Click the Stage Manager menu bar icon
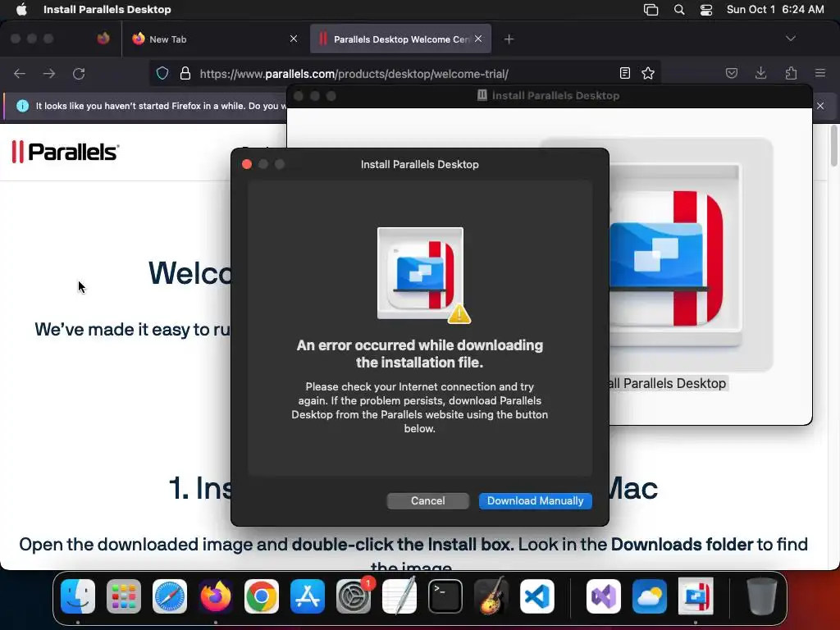Screen dimensions: 840x630 (x=651, y=10)
